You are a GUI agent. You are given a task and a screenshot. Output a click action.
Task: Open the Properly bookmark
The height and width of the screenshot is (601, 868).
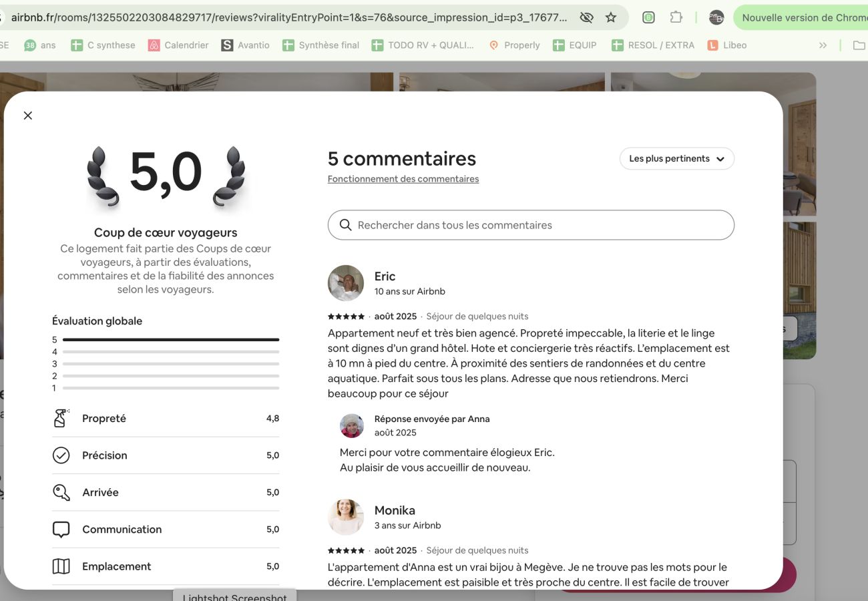514,45
